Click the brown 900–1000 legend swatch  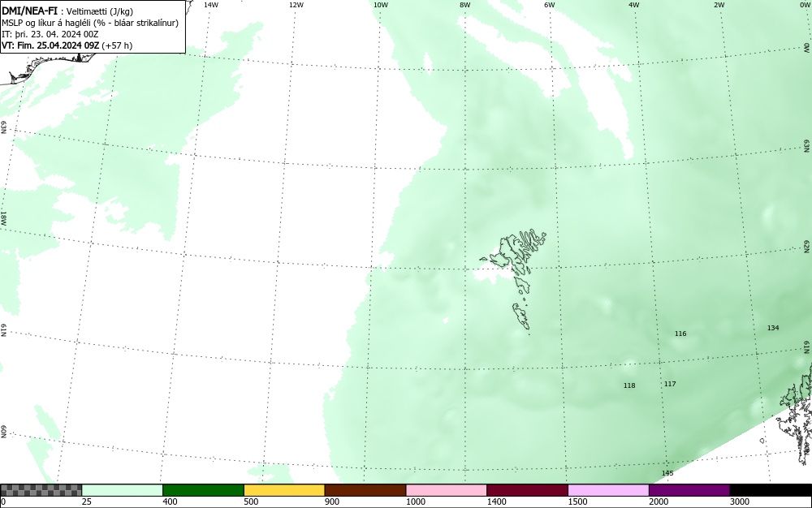coord(365,490)
